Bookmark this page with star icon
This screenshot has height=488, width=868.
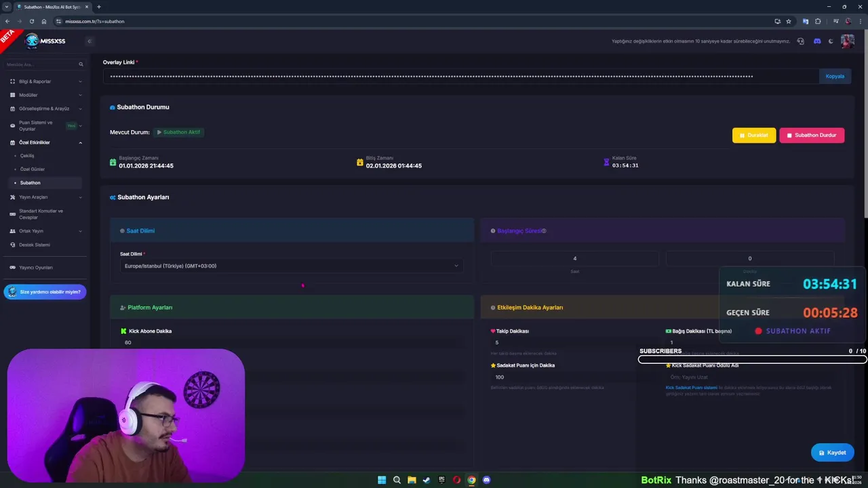tap(789, 21)
